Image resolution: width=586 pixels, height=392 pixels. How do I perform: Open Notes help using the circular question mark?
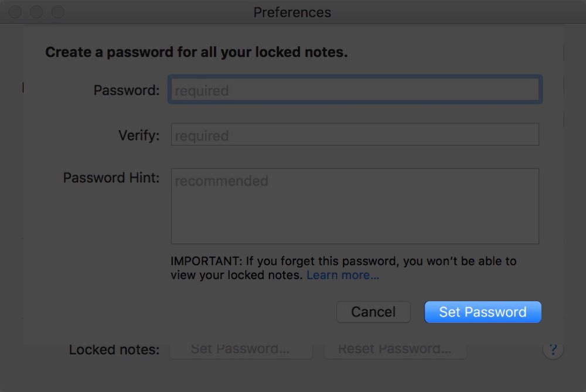(553, 349)
